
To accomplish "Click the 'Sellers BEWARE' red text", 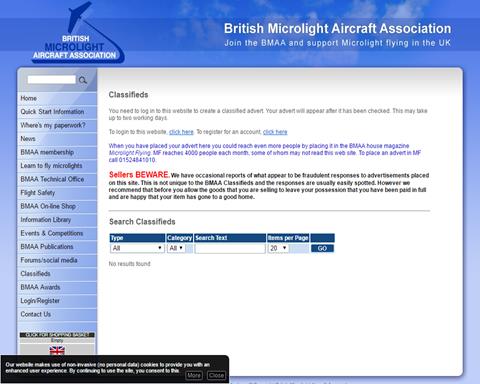I will pyautogui.click(x=139, y=175).
